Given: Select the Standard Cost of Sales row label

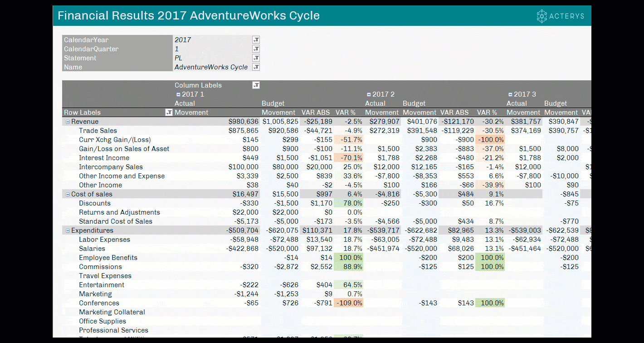Looking at the screenshot, I should pos(116,221).
